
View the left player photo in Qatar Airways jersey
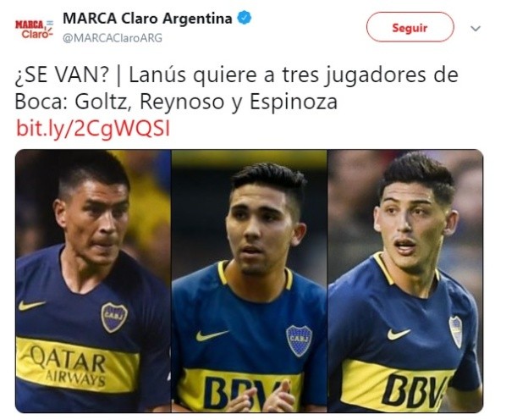(x=93, y=281)
